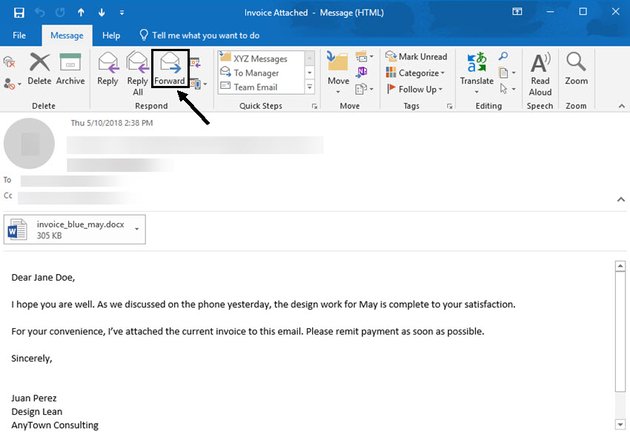
Task: Open the Move folder button
Action: (x=338, y=72)
